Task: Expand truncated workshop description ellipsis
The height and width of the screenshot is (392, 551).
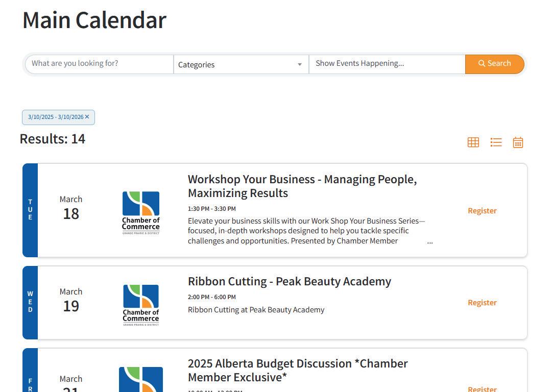Action: [430, 242]
